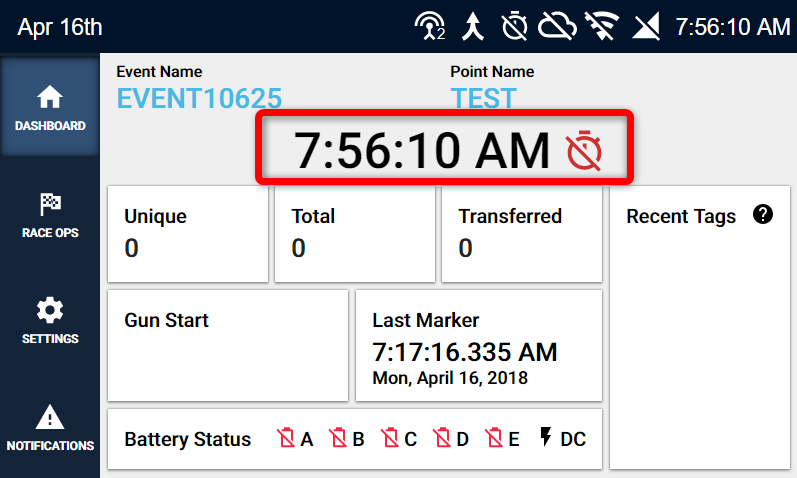Image resolution: width=797 pixels, height=478 pixels.
Task: Select the TEST point name link
Action: 483,98
